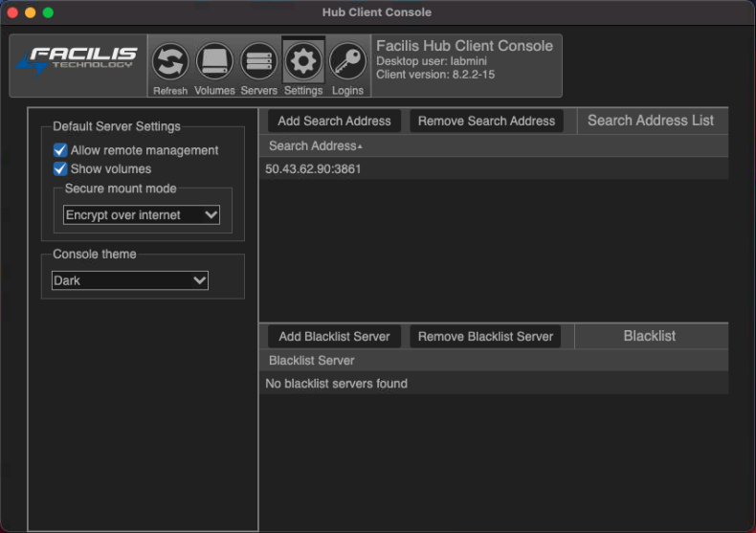This screenshot has width=756, height=533.
Task: Select the 50.43.62.90:3861 search address row
Action: (x=494, y=169)
